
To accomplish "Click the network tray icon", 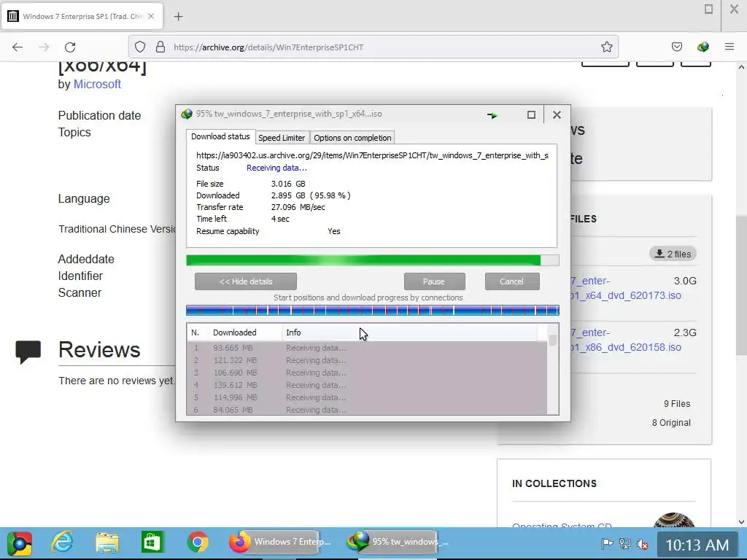I will 624,543.
